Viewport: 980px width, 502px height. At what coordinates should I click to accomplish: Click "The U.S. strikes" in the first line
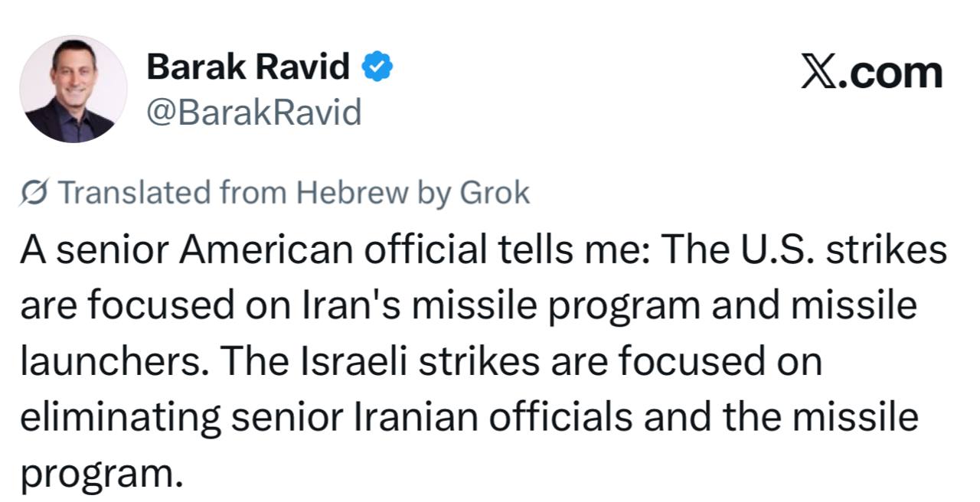pyautogui.click(x=804, y=250)
